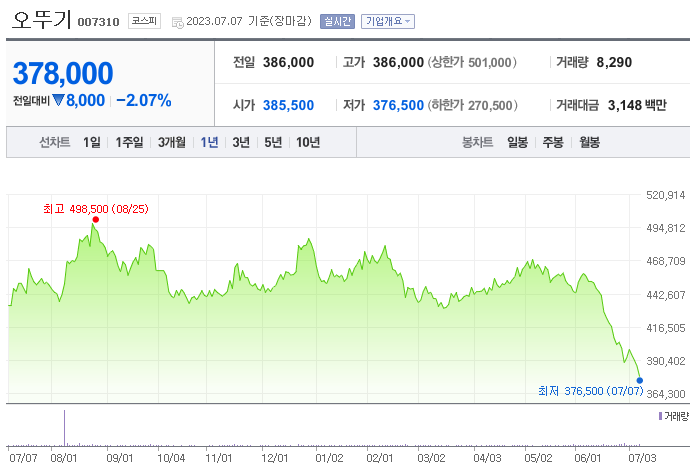Select the 1일 line chart period
The image size is (690, 476).
[92, 142]
